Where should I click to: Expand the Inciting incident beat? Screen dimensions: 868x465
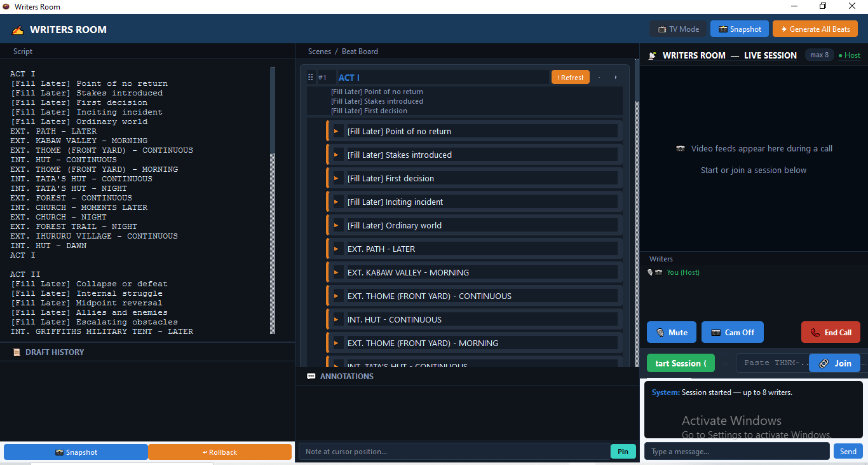coord(336,202)
